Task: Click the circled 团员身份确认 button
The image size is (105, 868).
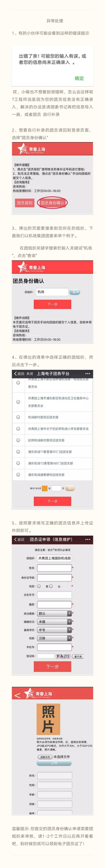Action: click(52, 203)
